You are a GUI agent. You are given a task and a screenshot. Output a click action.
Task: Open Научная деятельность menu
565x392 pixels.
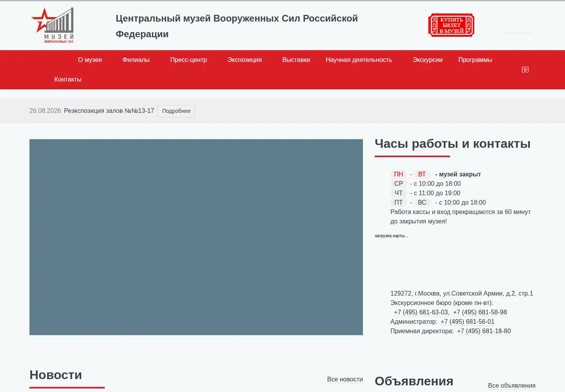tap(359, 60)
